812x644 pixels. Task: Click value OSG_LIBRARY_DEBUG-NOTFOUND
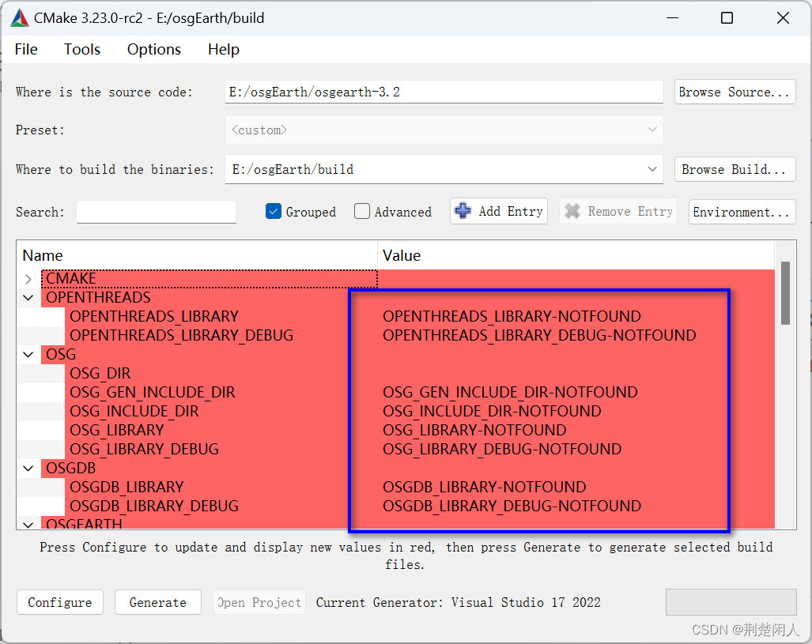coord(502,449)
